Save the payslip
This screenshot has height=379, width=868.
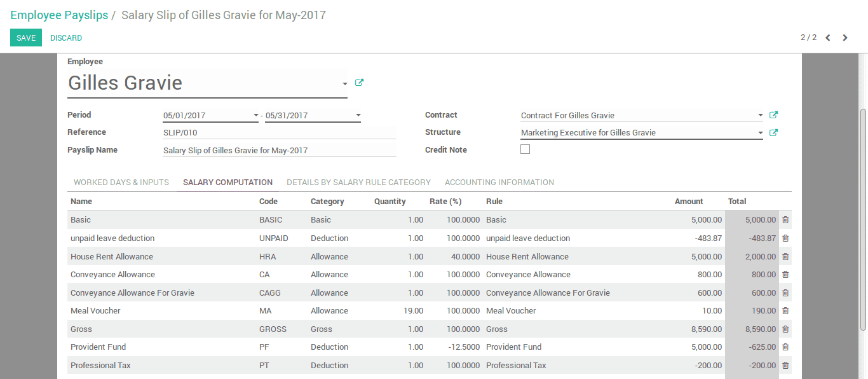pyautogui.click(x=26, y=38)
